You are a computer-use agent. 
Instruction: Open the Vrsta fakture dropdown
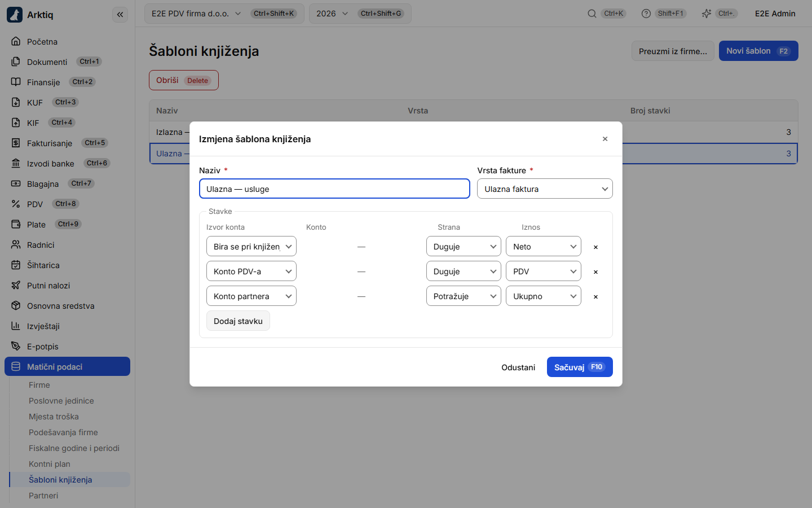click(x=545, y=189)
